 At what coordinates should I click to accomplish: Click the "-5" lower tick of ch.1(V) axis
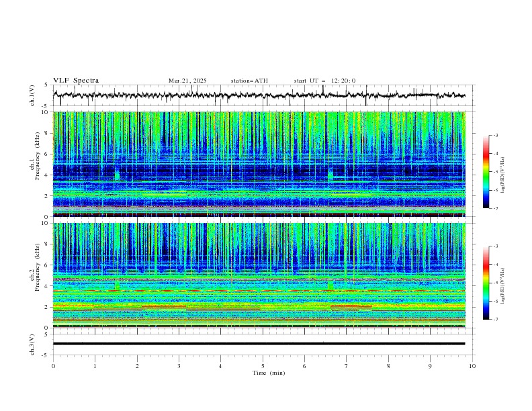46,106
